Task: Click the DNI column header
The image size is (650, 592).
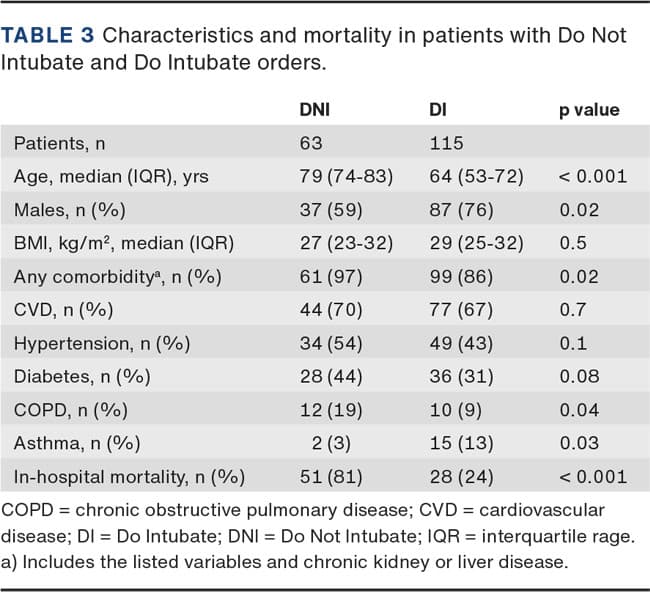Action: click(317, 110)
